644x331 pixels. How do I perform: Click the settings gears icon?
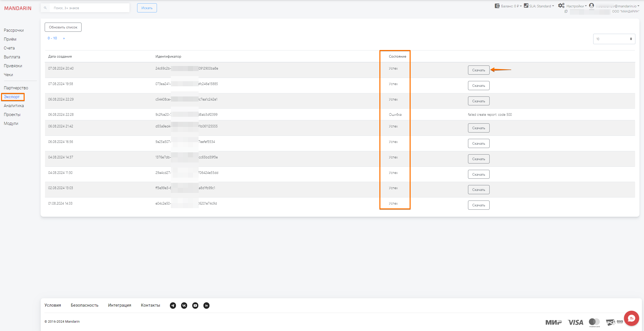coord(561,6)
